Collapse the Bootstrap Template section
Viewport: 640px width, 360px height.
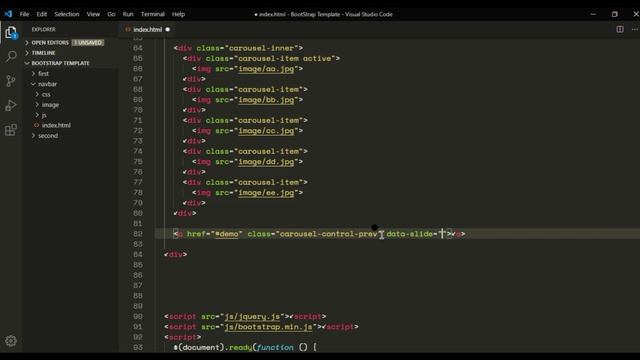click(x=60, y=63)
